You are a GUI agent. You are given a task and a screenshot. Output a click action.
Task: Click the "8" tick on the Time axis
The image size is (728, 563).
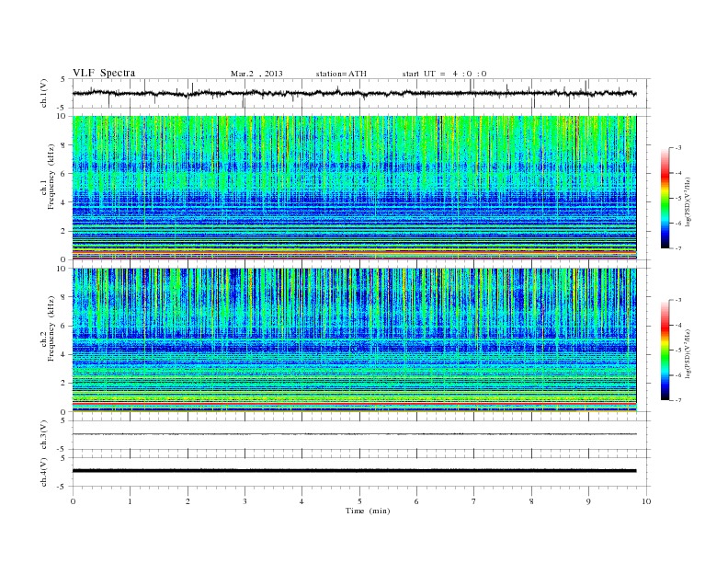point(531,501)
